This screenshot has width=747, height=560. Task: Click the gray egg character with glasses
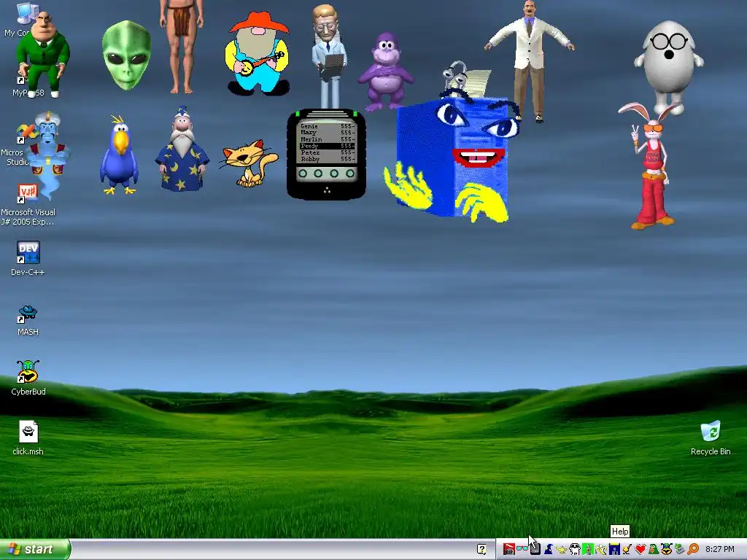[668, 66]
